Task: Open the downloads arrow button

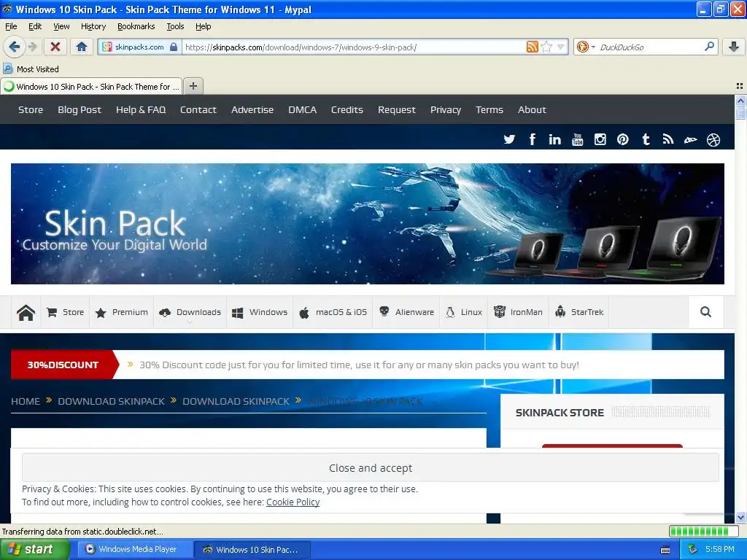Action: click(x=734, y=47)
